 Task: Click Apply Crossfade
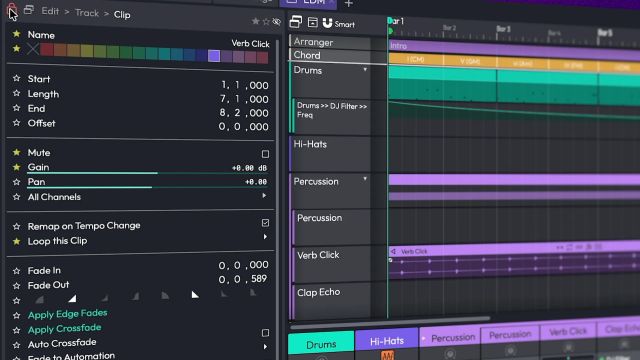point(64,329)
